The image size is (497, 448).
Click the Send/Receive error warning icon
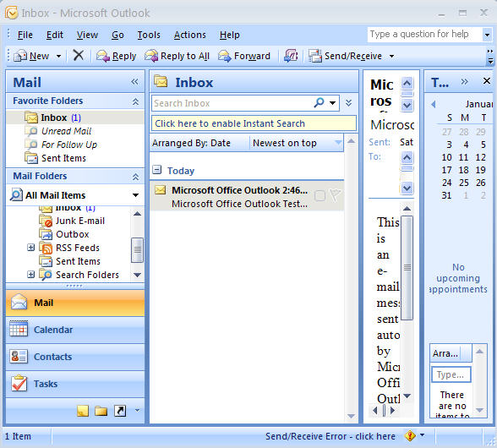point(410,435)
